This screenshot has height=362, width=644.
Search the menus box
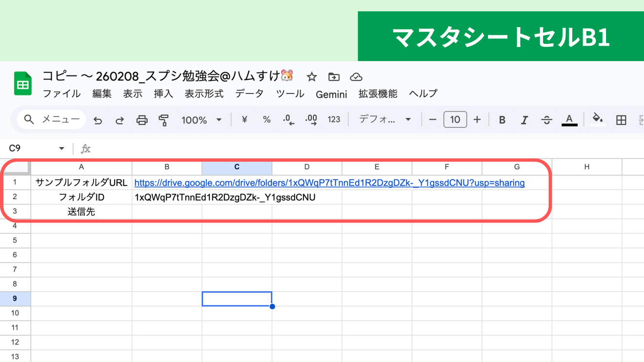[x=51, y=119]
